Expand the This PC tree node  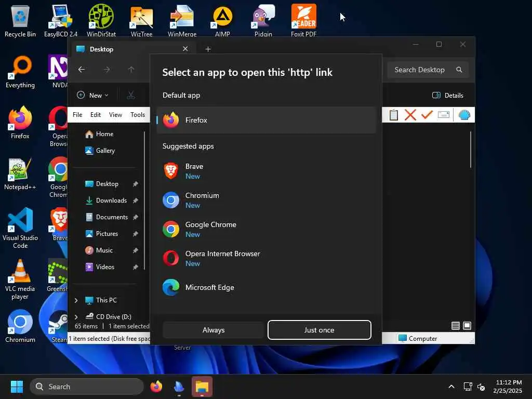pyautogui.click(x=76, y=300)
